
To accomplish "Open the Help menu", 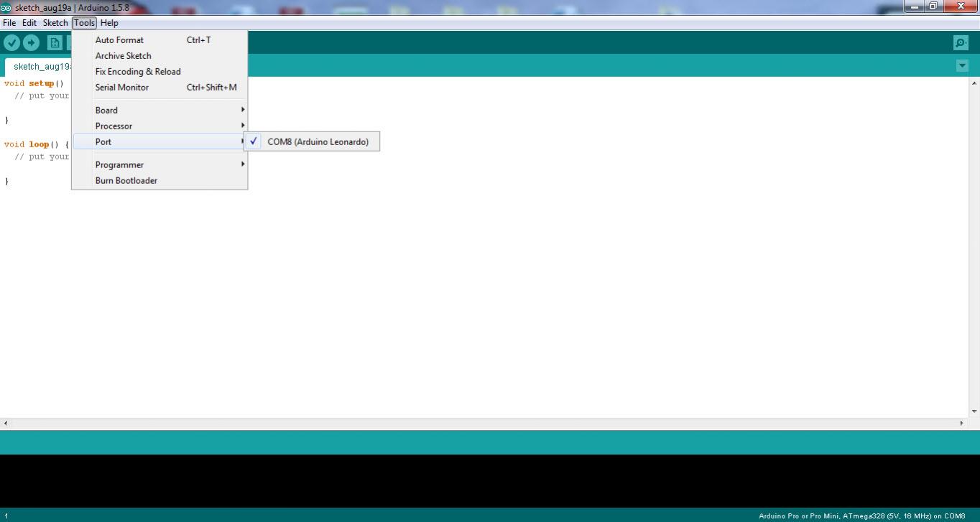I will pos(109,23).
